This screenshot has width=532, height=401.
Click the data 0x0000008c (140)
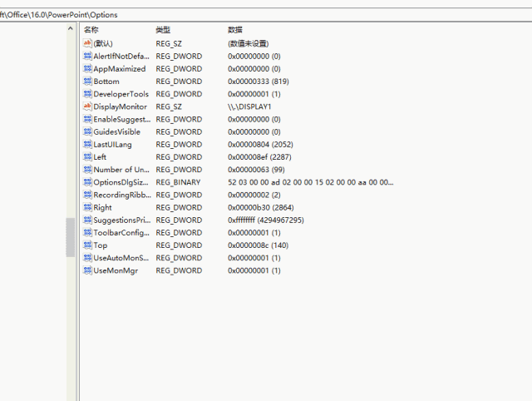pos(258,245)
